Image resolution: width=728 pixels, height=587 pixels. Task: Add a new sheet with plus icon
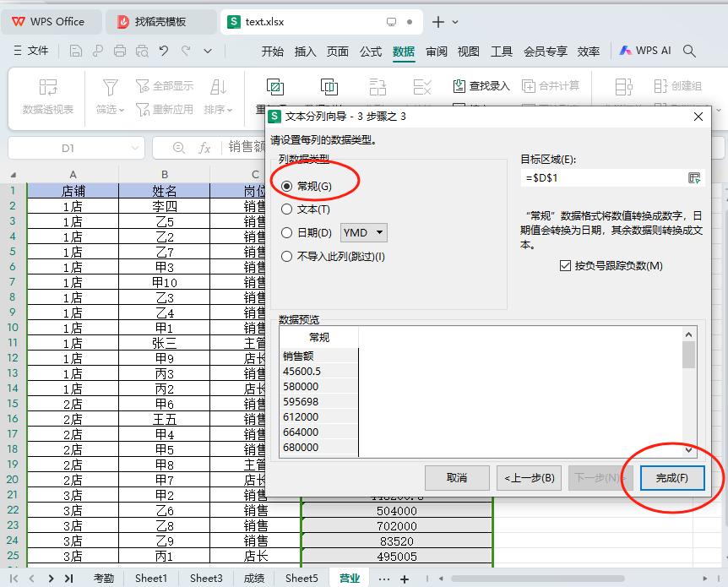point(405,579)
